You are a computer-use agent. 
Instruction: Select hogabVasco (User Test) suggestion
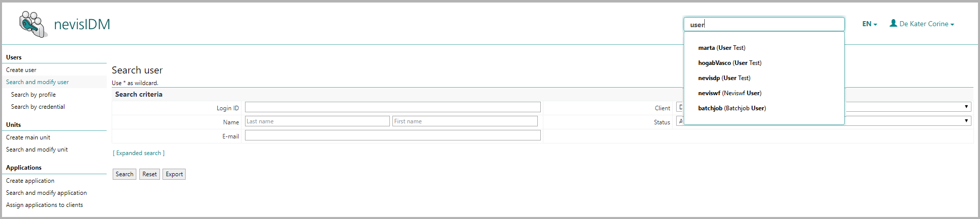pyautogui.click(x=729, y=63)
